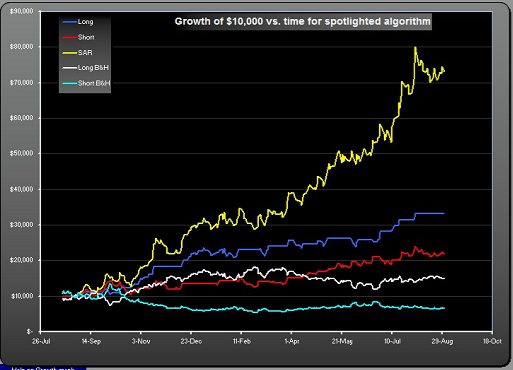Viewport: 513px width, 370px height.
Task: Click the Short legend label
Action: pos(86,37)
